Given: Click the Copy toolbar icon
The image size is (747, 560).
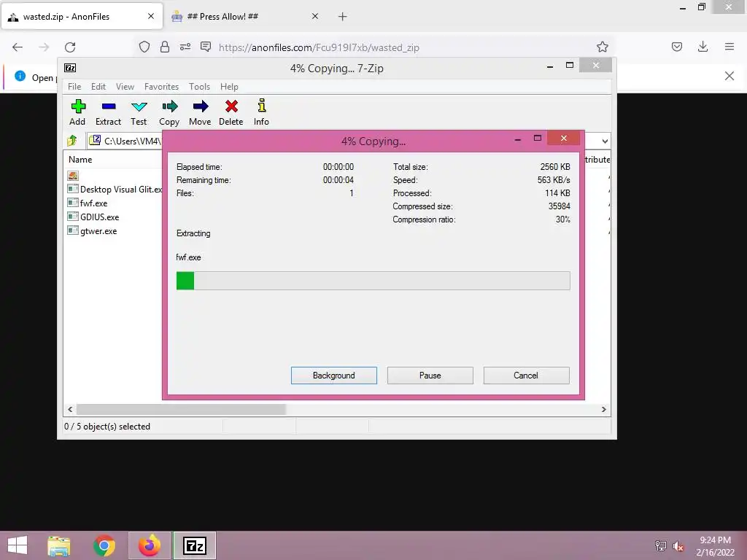Looking at the screenshot, I should pos(169,112).
